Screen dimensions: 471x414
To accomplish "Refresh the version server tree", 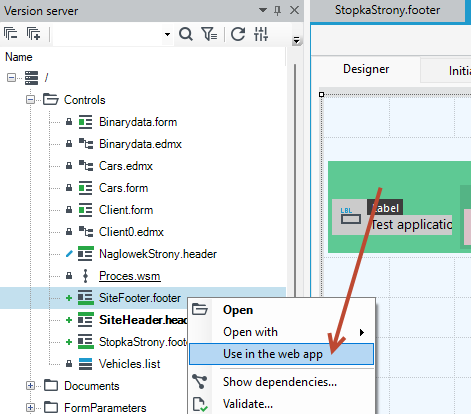I will click(238, 34).
